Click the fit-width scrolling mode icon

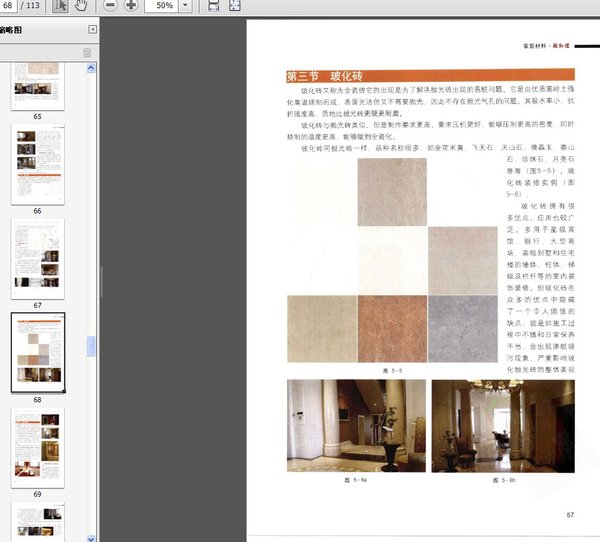213,6
